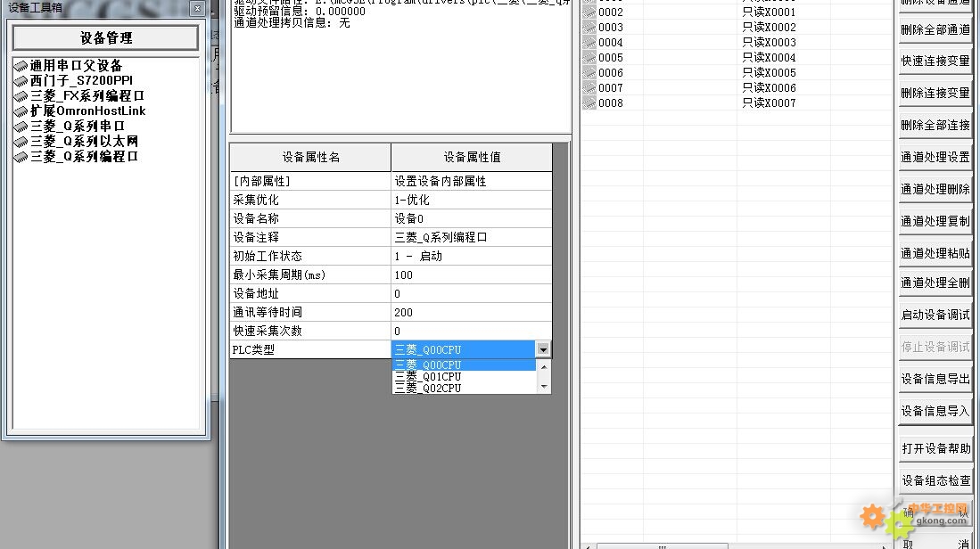Click the 通道处理删除 button
Screen dimensions: 980x549
935,189
